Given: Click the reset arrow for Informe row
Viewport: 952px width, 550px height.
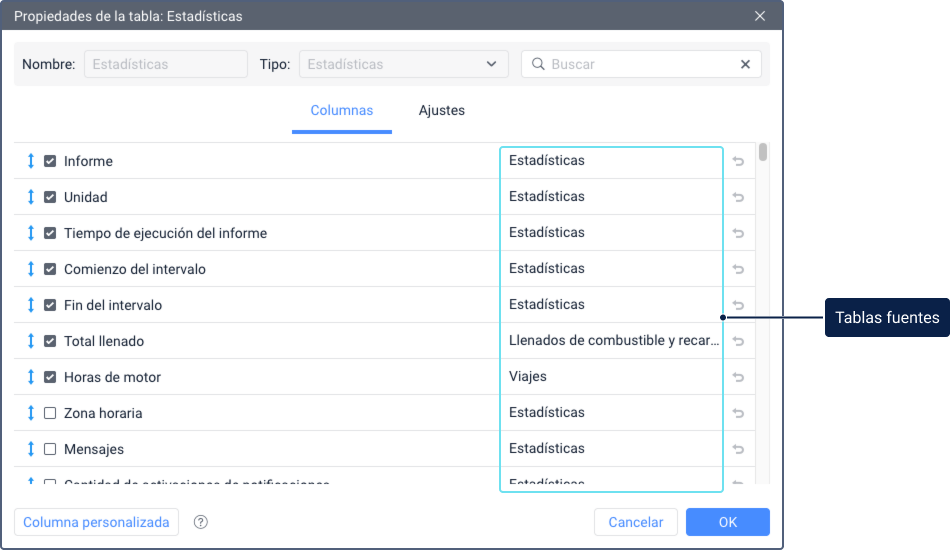Looking at the screenshot, I should [738, 161].
